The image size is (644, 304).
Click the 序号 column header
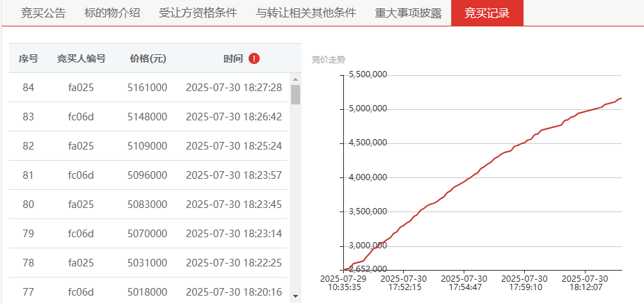tap(29, 58)
